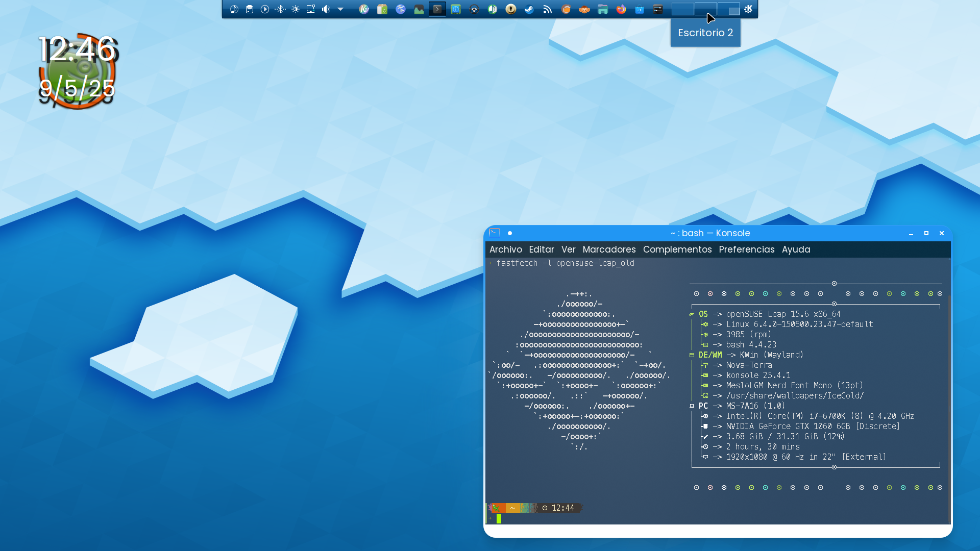Click the 'MesloLGM Nerd Font Mono (13pt)' line
This screenshot has width=980, height=551.
coord(794,386)
